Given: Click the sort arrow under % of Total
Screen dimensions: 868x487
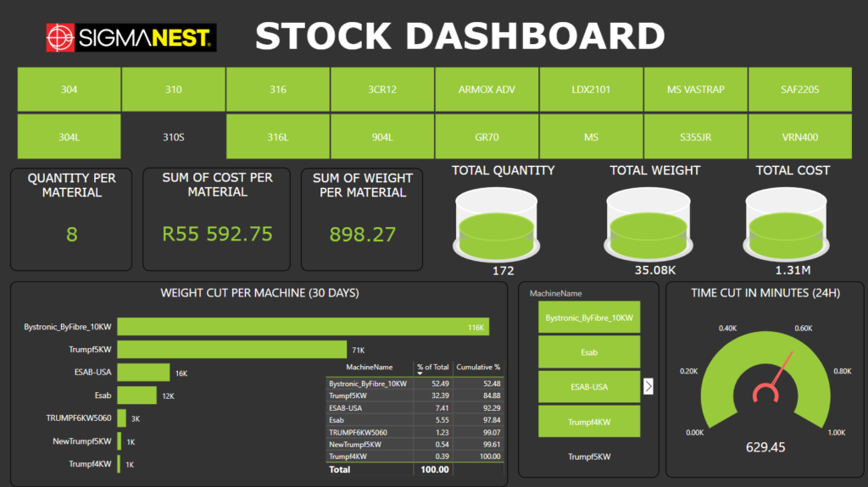Looking at the screenshot, I should [420, 374].
